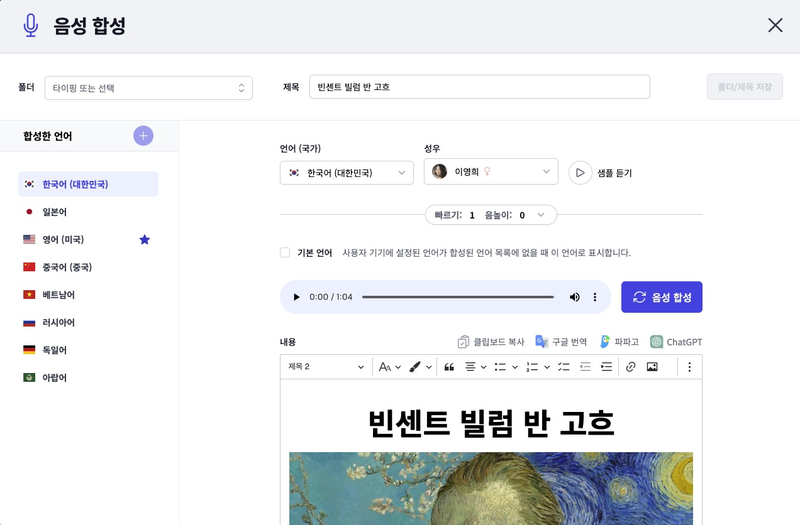Add a new synthesized language with plus button
Screen dimensions: 800x525
tap(143, 136)
